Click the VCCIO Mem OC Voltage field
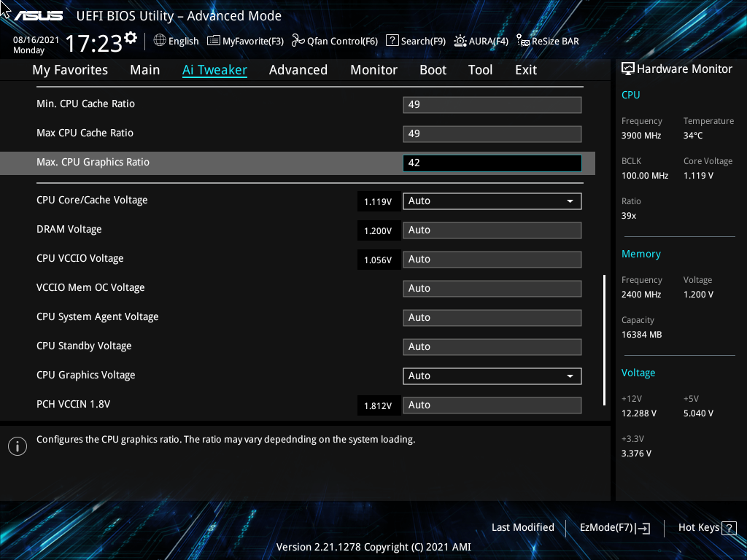 coord(492,289)
